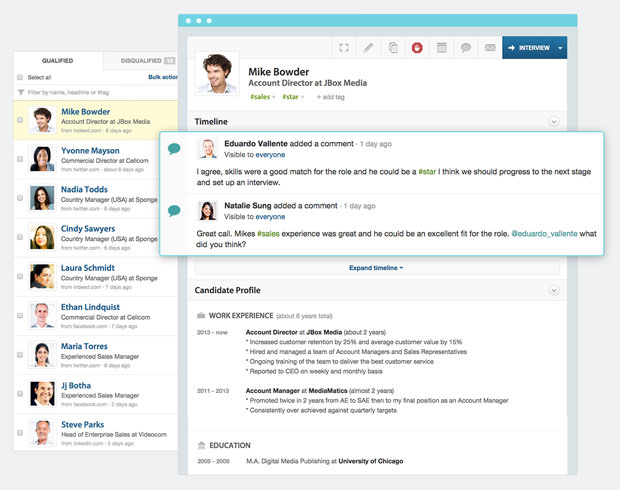
Task: Select the checkbox beside Nadia Todds
Action: pyautogui.click(x=20, y=198)
